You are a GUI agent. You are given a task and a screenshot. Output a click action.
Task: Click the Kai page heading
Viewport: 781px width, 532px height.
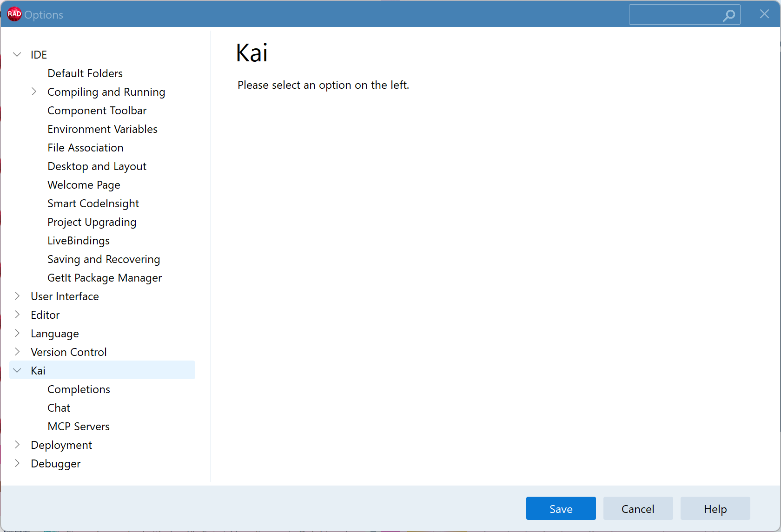[252, 53]
